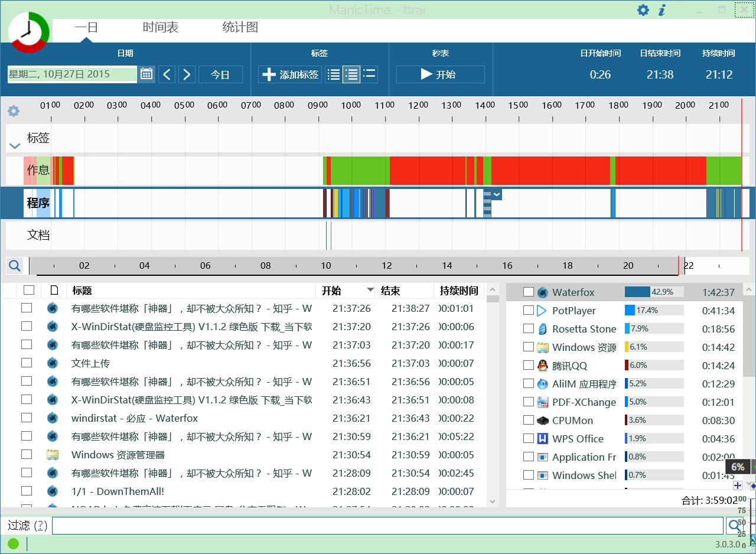756x554 pixels.
Task: Click the WPS Office application icon
Action: pos(543,439)
